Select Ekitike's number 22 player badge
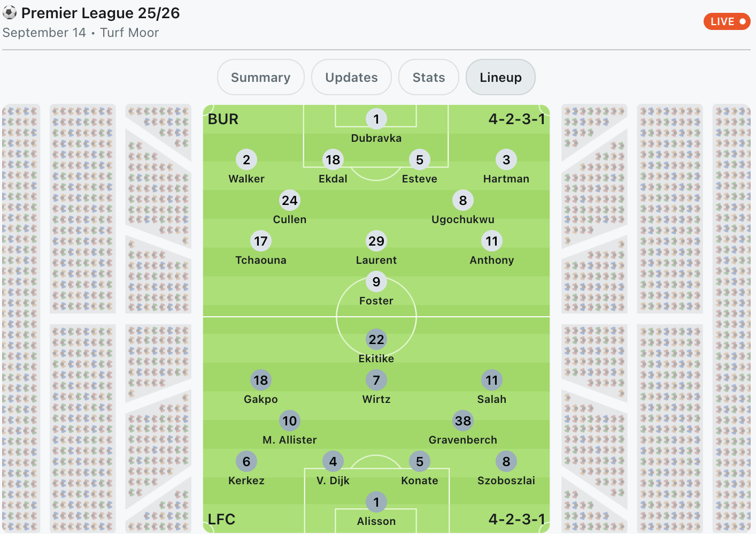756x534 pixels. coord(376,339)
